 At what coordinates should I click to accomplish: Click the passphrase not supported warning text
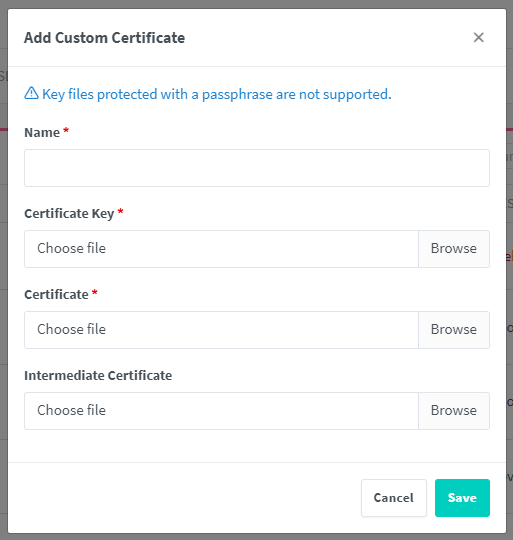(x=217, y=94)
